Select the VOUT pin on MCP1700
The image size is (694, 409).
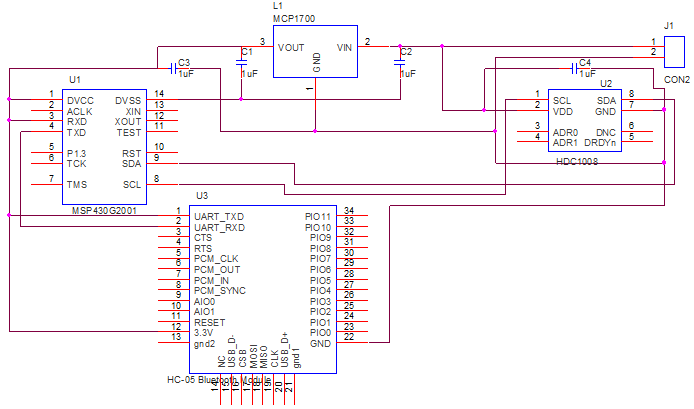(291, 47)
